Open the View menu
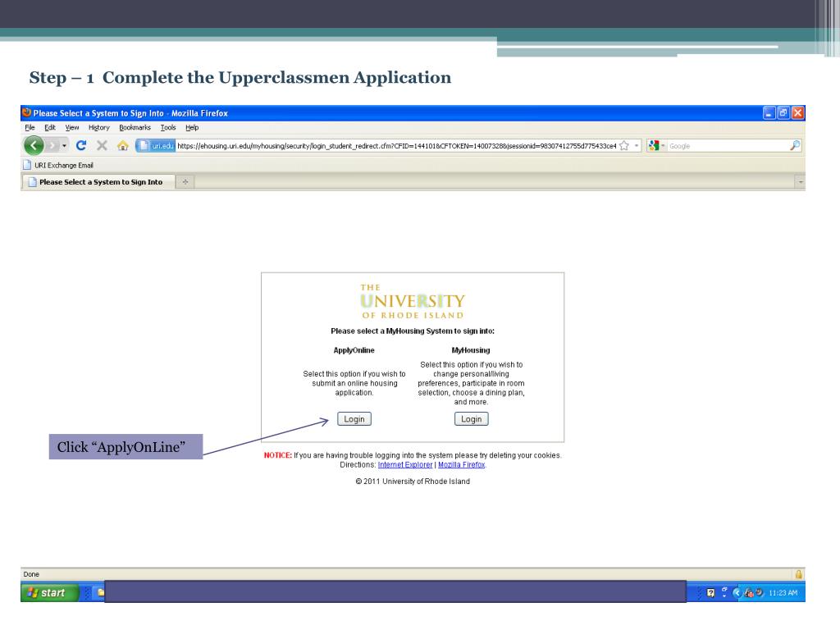This screenshot has height=630, width=840. [72, 127]
